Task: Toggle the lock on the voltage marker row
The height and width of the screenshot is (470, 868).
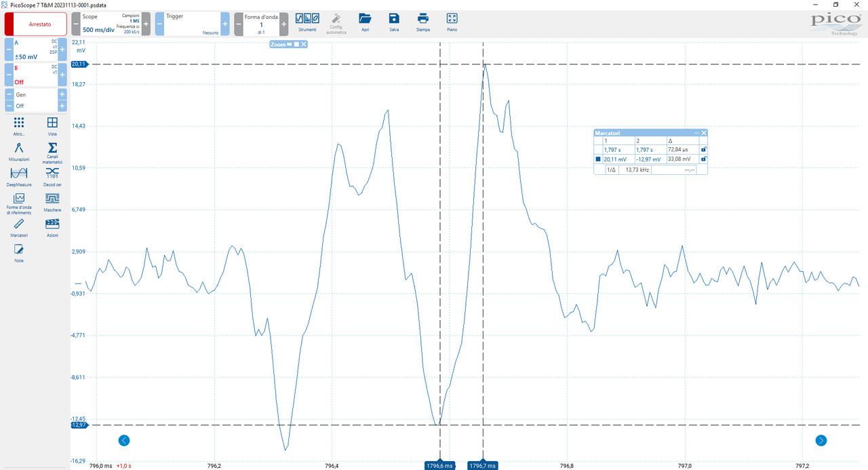Action: click(703, 159)
